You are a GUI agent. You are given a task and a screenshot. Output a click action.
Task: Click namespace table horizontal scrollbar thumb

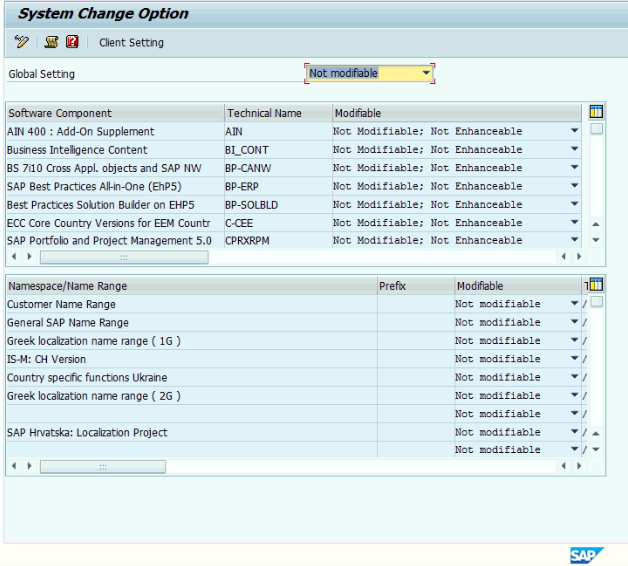103,467
